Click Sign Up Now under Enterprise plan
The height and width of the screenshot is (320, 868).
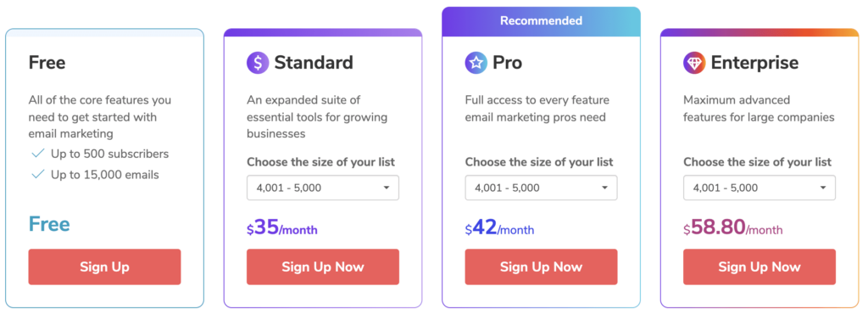click(759, 267)
